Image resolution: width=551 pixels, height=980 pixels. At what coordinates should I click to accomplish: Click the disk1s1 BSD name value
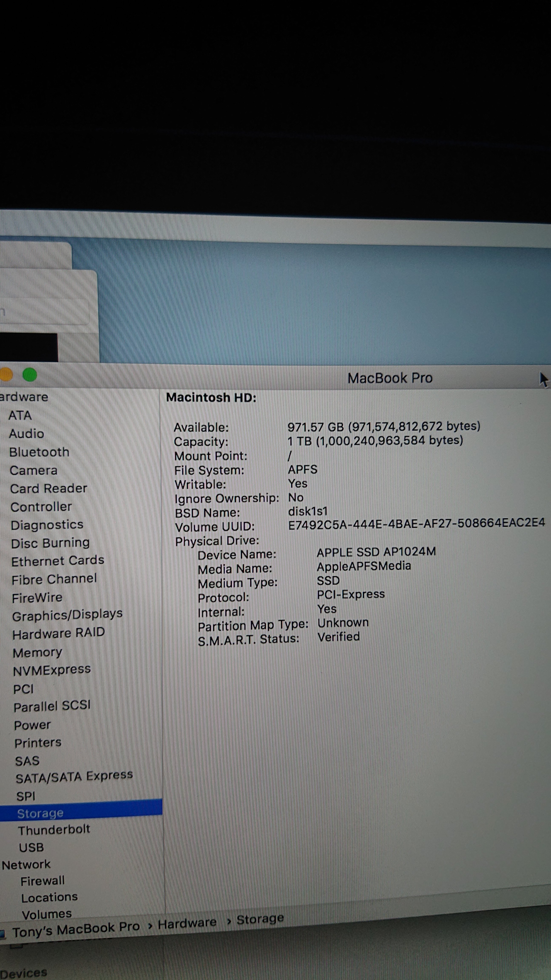pyautogui.click(x=308, y=511)
